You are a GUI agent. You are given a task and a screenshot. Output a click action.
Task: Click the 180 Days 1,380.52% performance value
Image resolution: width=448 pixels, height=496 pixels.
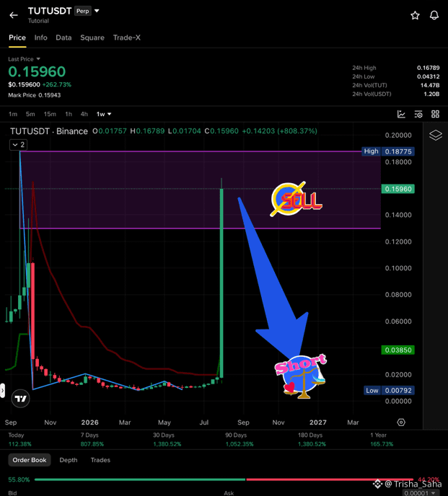tap(312, 444)
